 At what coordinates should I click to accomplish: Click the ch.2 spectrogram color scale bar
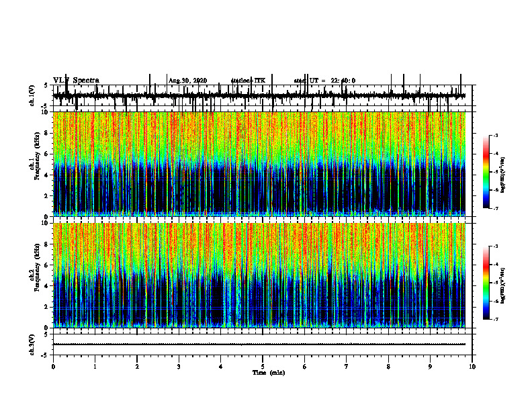(x=486, y=283)
